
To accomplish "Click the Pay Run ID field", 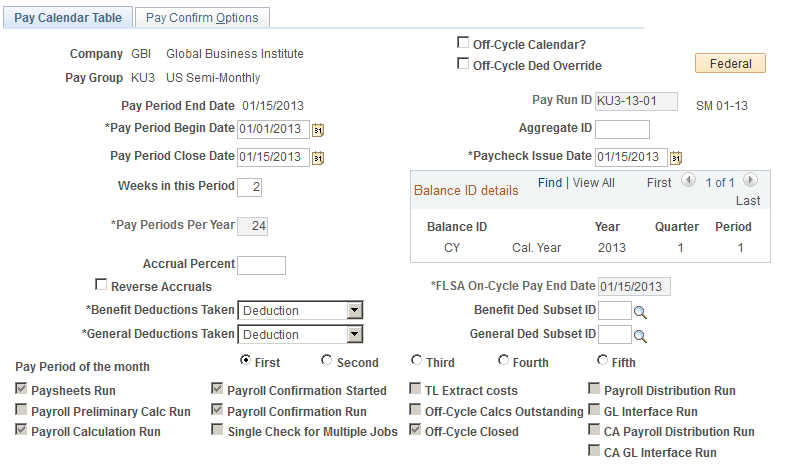I will [x=636, y=101].
